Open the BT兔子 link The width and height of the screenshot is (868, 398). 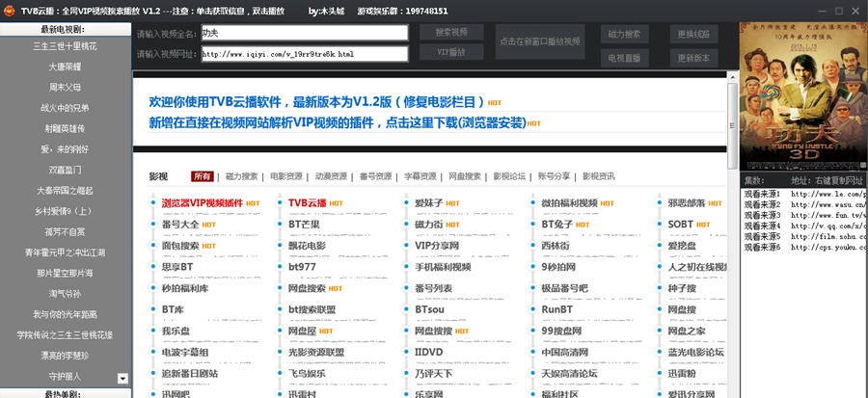coord(556,225)
